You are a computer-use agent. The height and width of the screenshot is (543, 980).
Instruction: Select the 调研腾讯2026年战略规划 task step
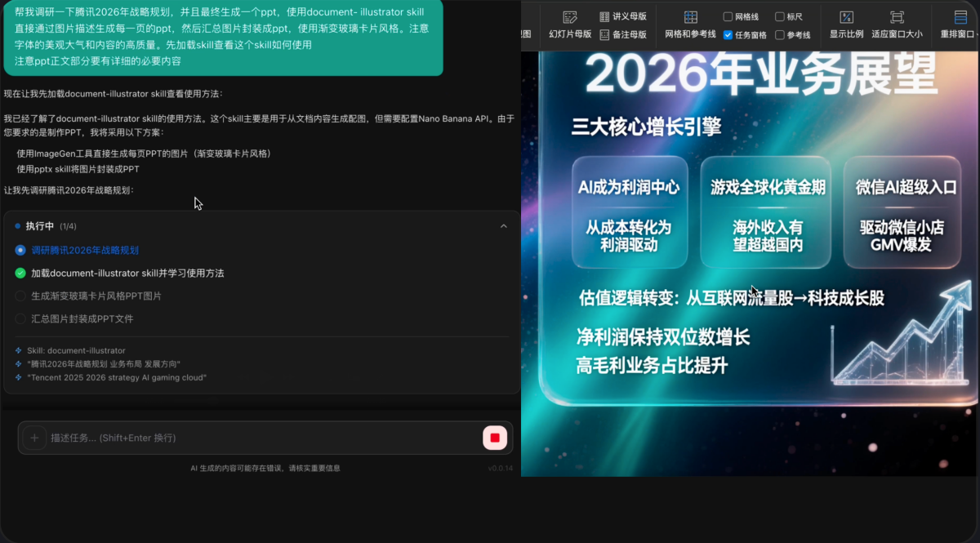[x=85, y=250]
